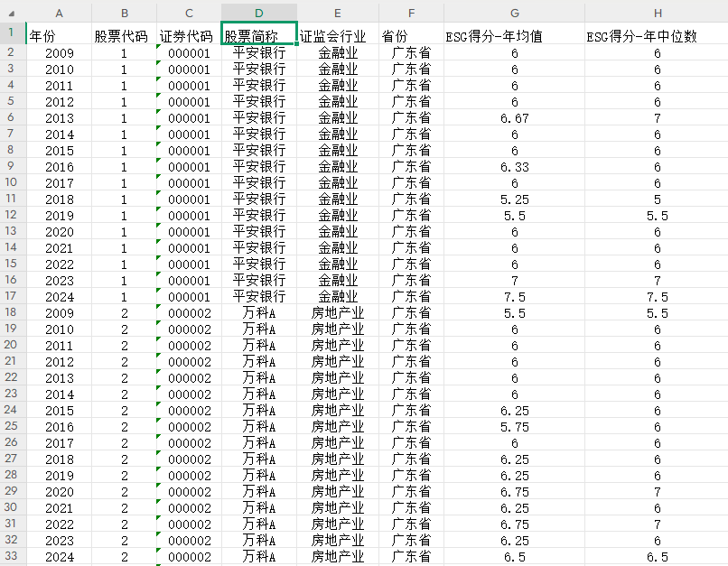Select column F header
The image size is (728, 566).
tap(411, 13)
